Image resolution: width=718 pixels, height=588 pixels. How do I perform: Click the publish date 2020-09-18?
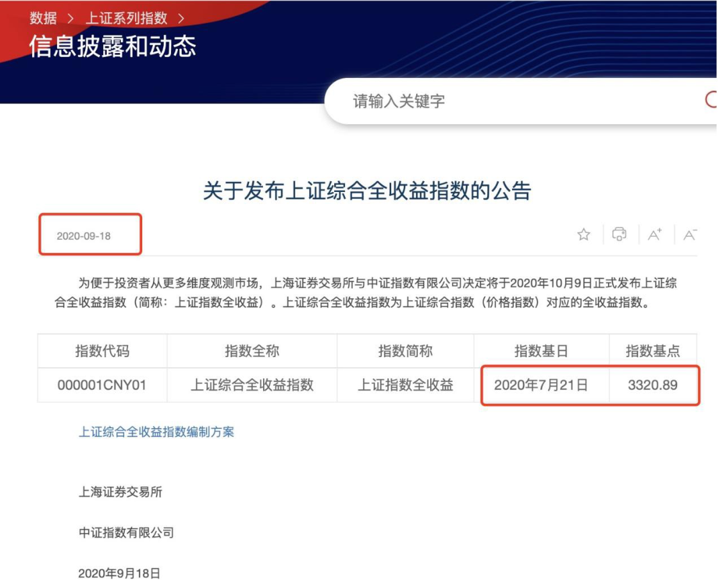[83, 236]
